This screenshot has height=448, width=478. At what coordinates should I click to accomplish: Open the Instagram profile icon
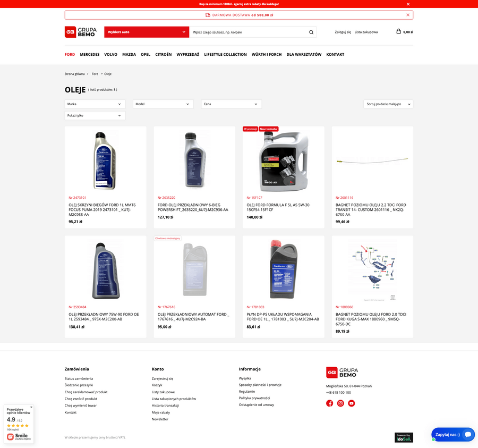click(x=340, y=403)
